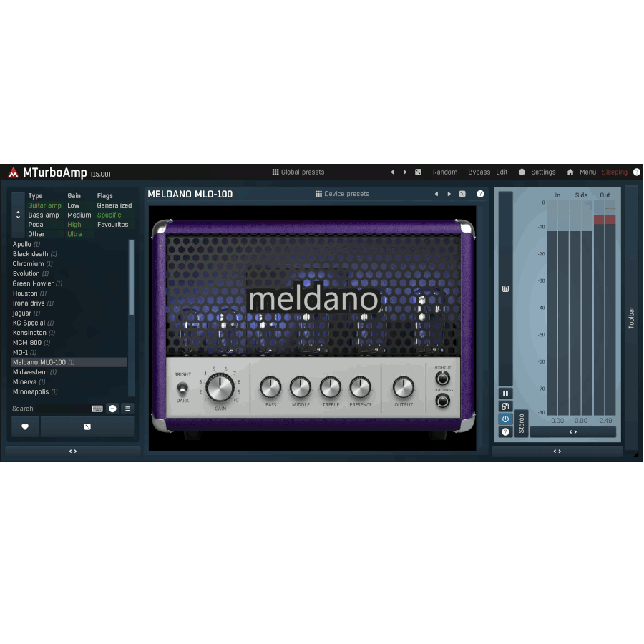Click the Global presets label
This screenshot has height=644, width=644.
pyautogui.click(x=303, y=172)
